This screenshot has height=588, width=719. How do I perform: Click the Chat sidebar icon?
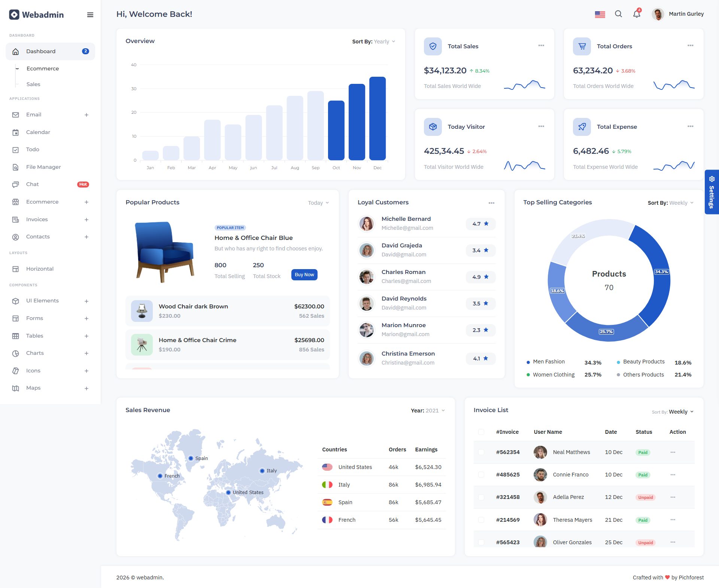15,185
